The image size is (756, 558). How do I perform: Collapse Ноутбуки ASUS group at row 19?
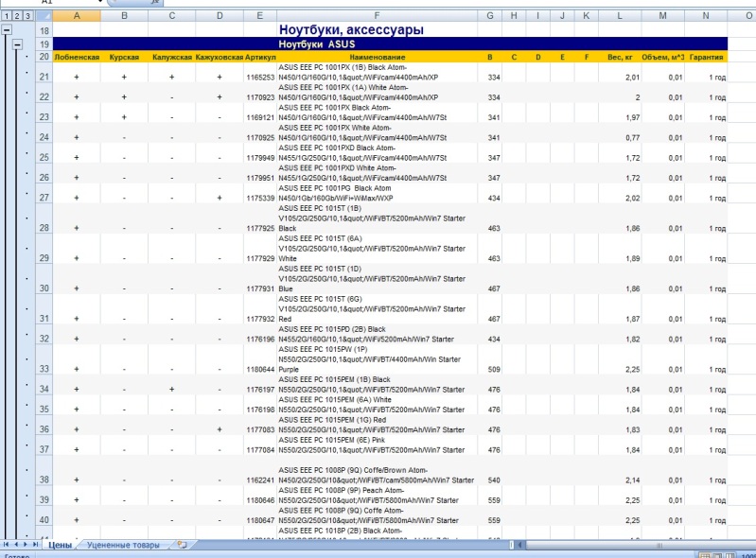17,44
